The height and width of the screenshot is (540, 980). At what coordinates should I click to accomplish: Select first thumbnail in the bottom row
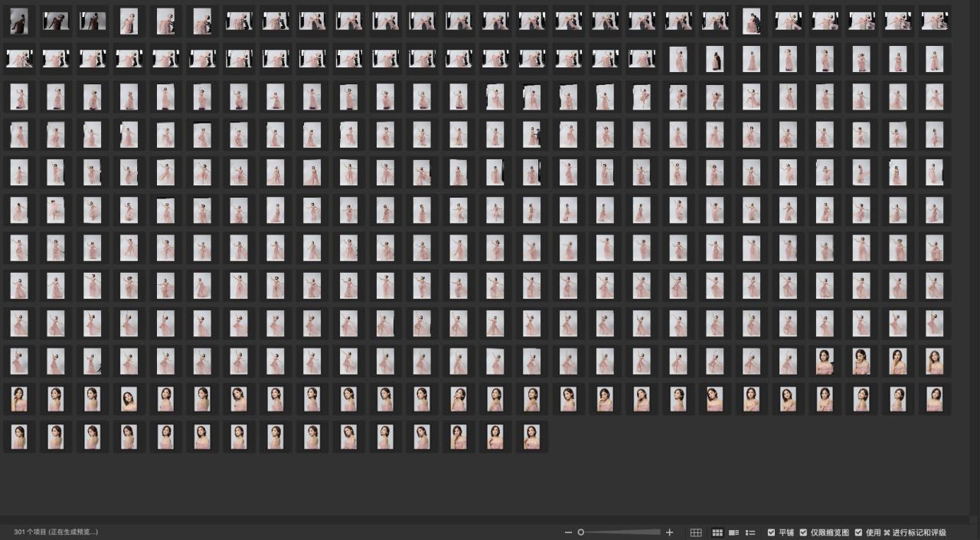(x=19, y=437)
